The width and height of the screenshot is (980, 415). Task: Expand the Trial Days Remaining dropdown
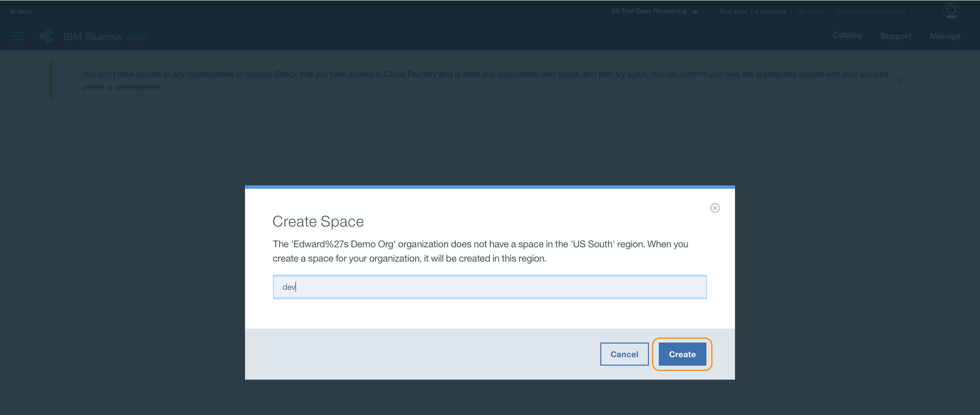pos(694,12)
